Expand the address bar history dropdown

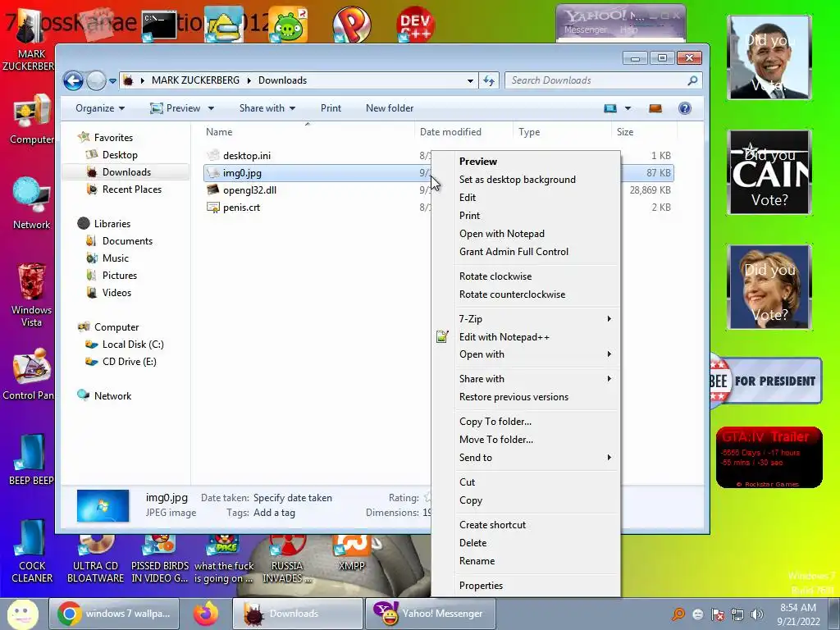pos(470,81)
